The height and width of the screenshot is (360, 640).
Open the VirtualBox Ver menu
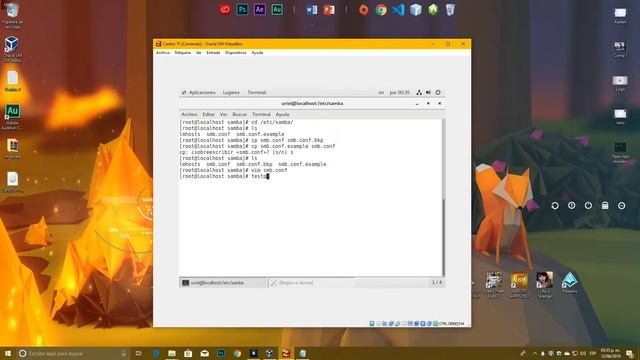point(198,53)
